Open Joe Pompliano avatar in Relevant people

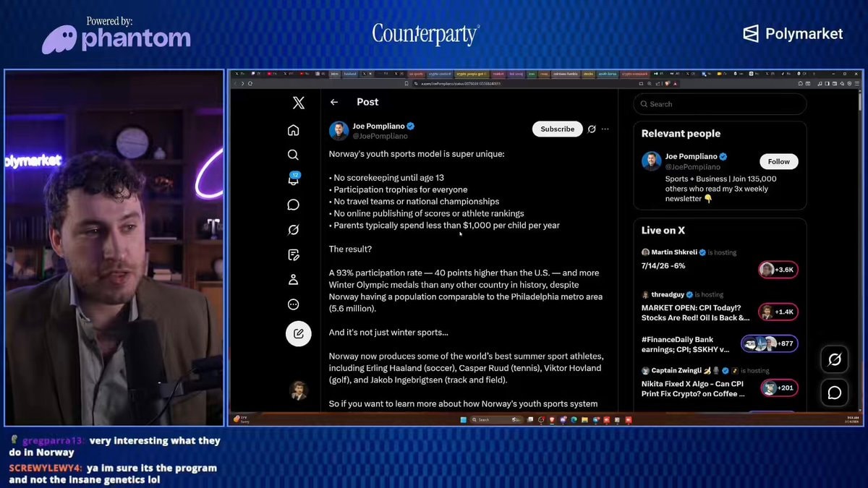(x=651, y=161)
